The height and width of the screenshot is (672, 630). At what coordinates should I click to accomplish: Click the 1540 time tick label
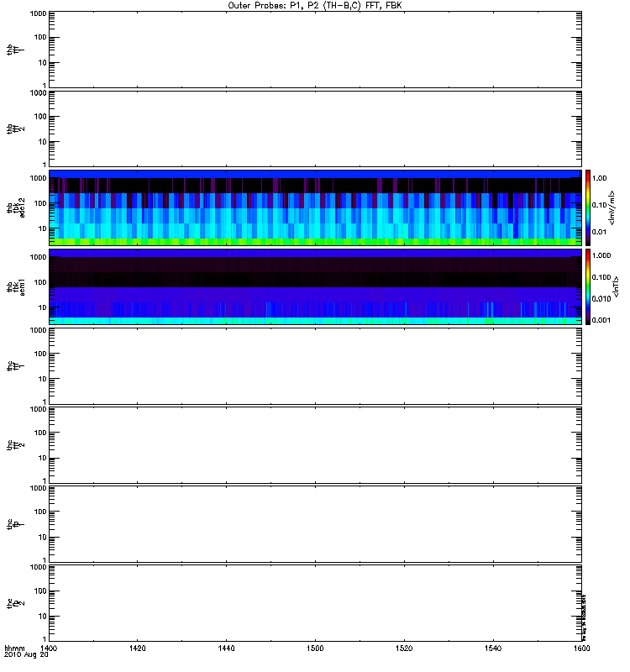point(493,648)
